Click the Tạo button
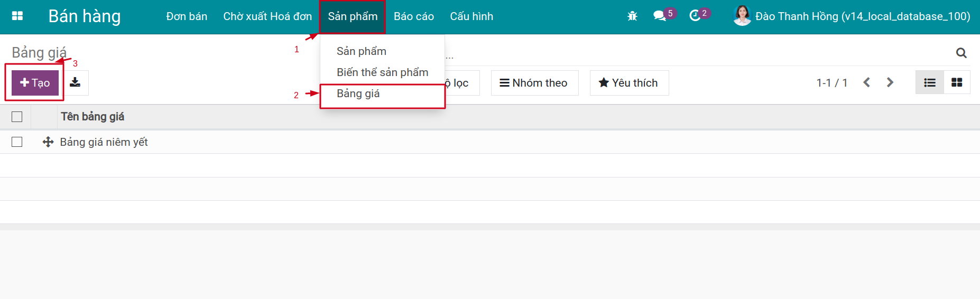The image size is (980, 299). (x=35, y=83)
